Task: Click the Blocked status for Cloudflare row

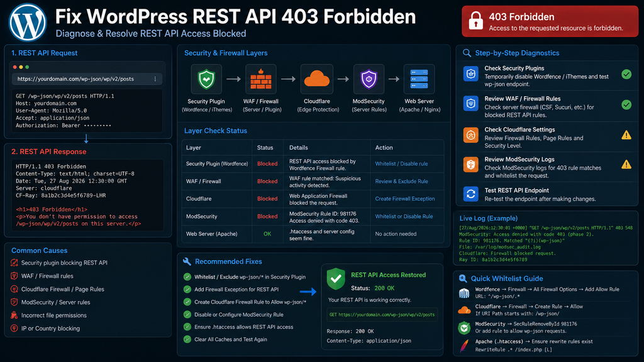Action: pos(267,199)
